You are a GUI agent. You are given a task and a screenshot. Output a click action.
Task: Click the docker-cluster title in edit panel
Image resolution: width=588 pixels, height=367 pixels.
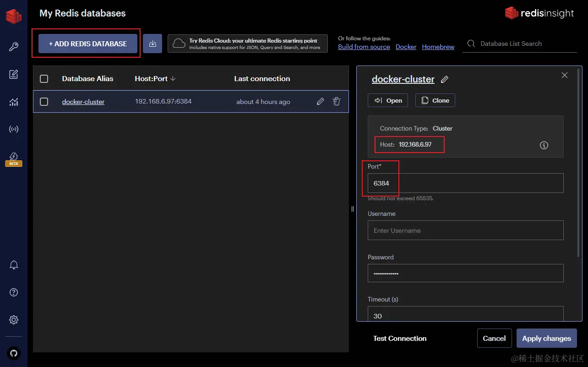click(403, 79)
